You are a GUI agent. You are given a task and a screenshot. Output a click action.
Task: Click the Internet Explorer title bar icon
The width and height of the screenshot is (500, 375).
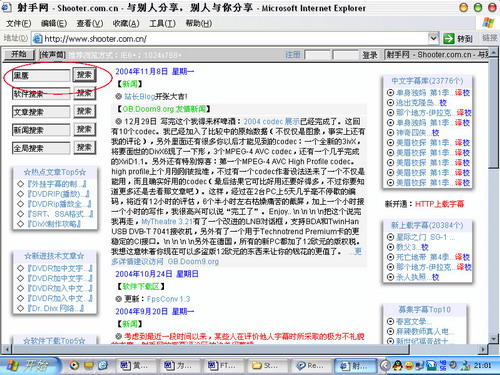[7, 8]
